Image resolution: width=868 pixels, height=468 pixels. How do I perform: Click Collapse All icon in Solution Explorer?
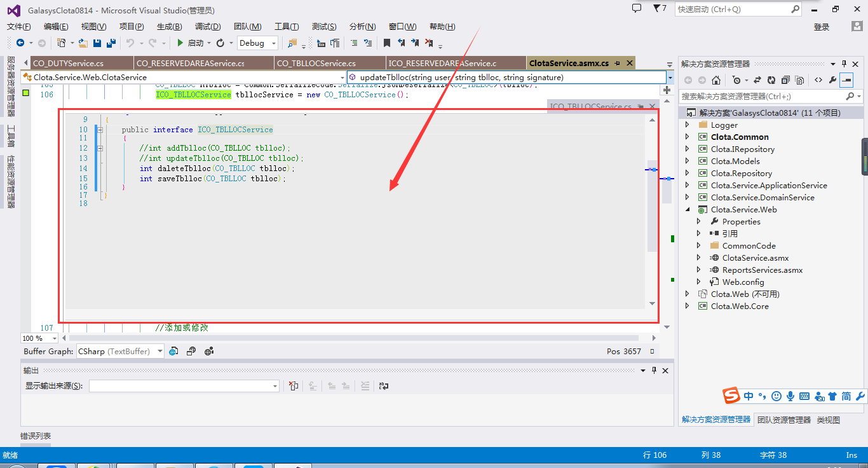pyautogui.click(x=785, y=80)
